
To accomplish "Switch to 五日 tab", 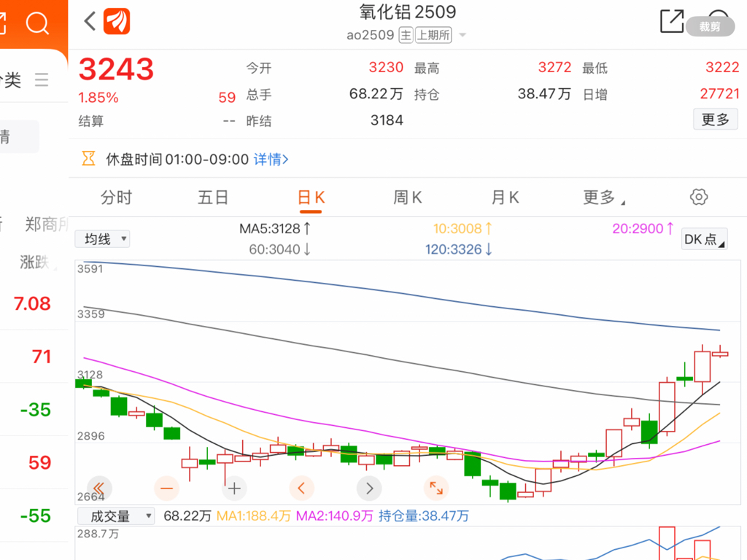I will click(x=213, y=197).
